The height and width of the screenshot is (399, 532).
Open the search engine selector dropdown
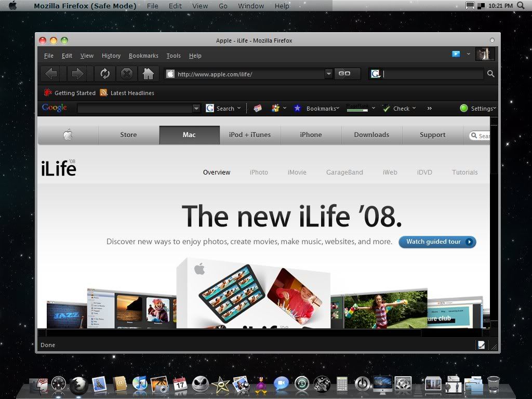coord(376,74)
